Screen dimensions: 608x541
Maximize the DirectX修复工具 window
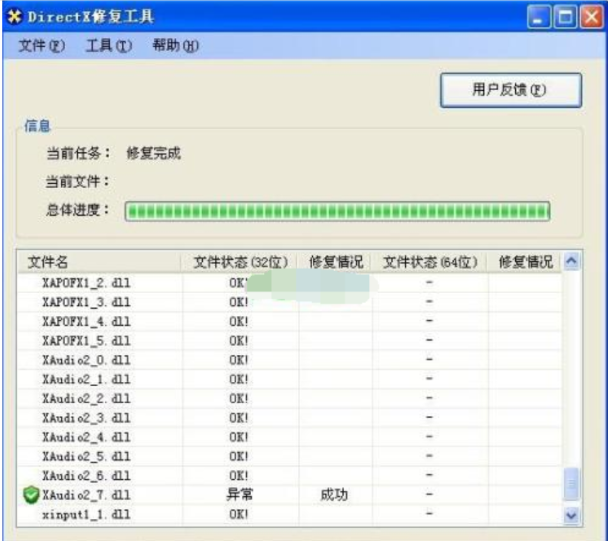(565, 17)
